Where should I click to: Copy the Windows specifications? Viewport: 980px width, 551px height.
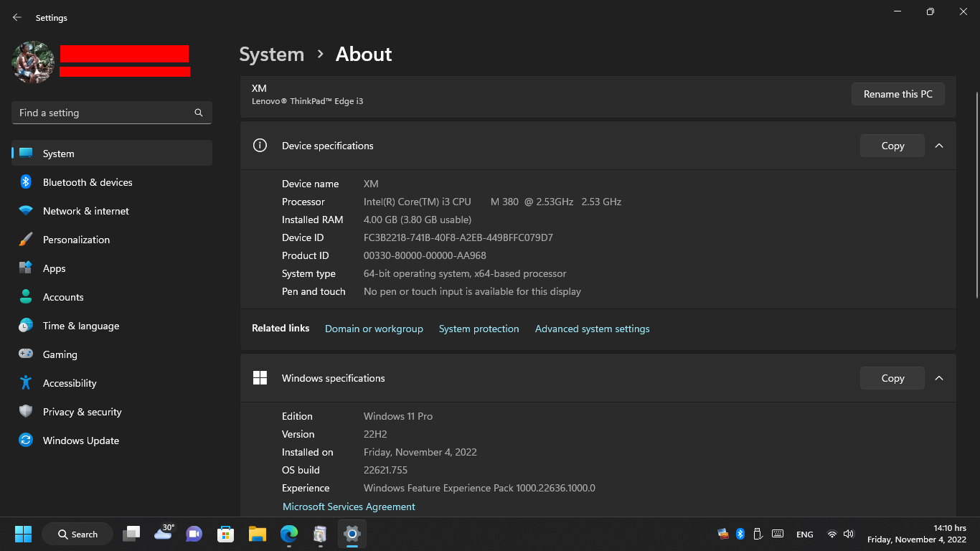892,378
